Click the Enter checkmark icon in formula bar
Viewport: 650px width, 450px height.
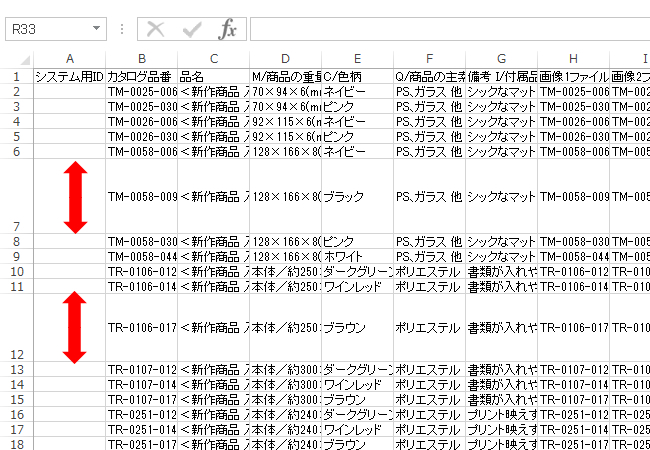(192, 30)
